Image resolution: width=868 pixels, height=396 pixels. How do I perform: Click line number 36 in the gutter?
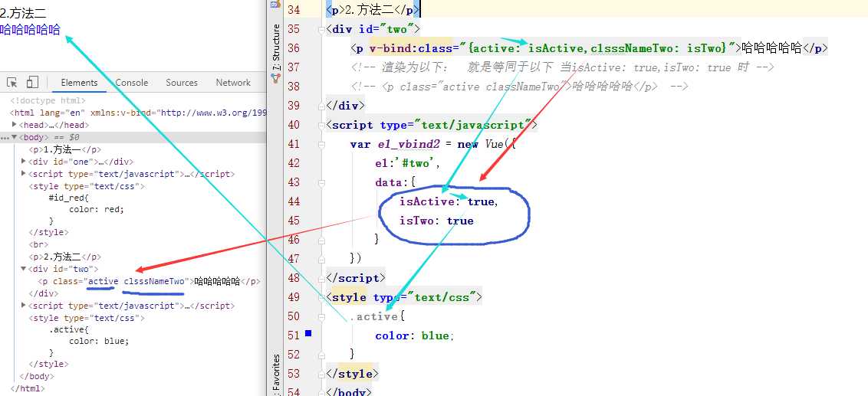[294, 48]
